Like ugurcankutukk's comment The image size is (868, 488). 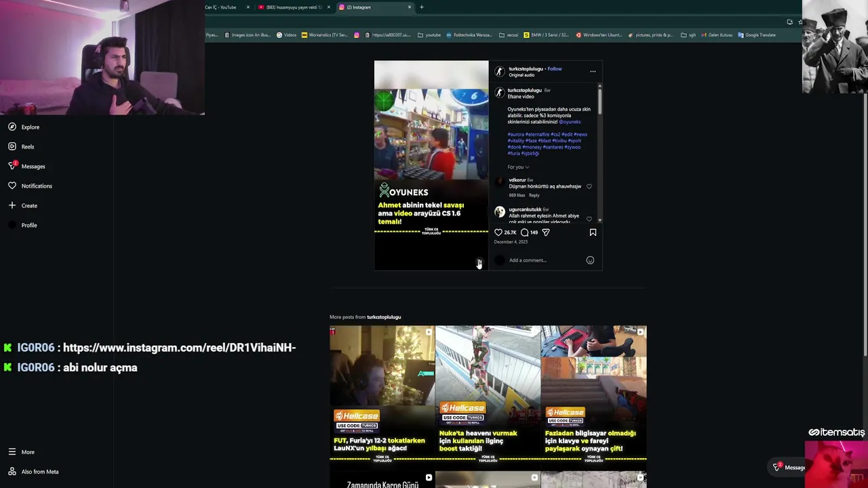point(589,219)
